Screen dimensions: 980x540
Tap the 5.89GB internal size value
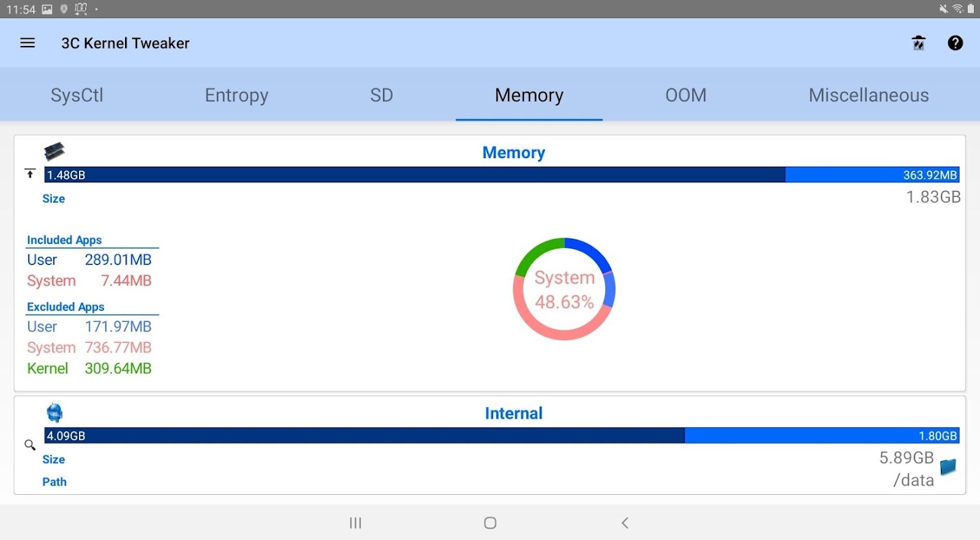[906, 458]
